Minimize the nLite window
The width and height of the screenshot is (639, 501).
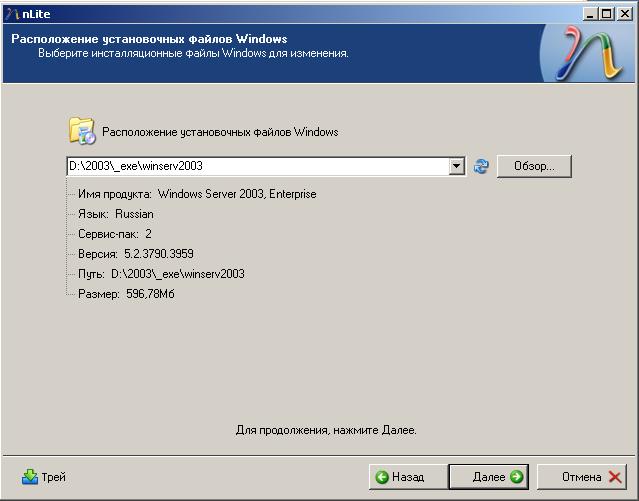point(590,14)
